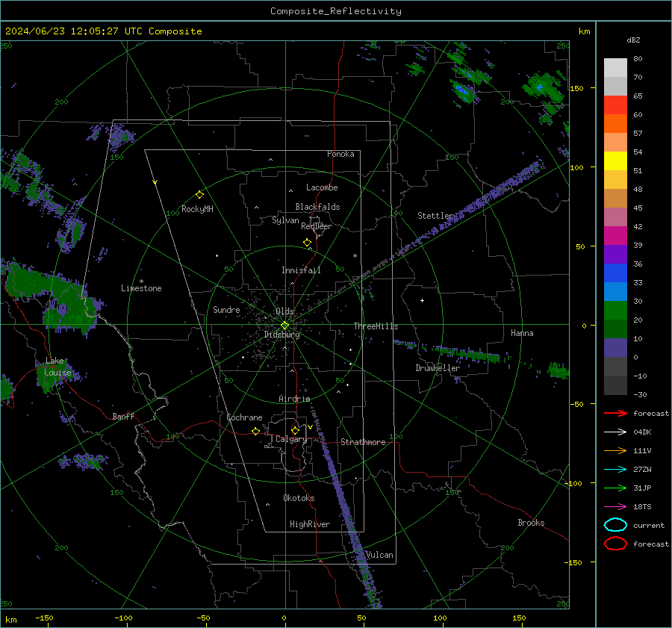Click the white 04DK arrow in legend
The image size is (672, 628).
tap(615, 432)
